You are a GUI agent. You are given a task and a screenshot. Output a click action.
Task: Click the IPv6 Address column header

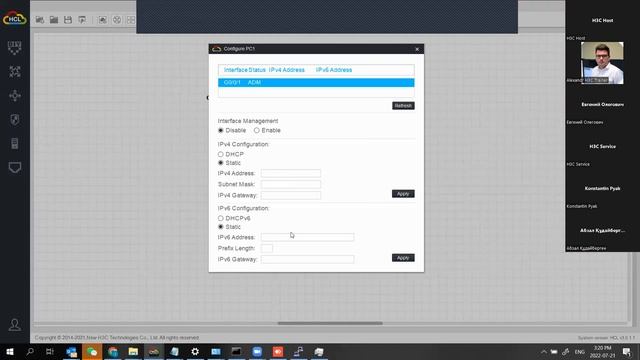point(334,70)
